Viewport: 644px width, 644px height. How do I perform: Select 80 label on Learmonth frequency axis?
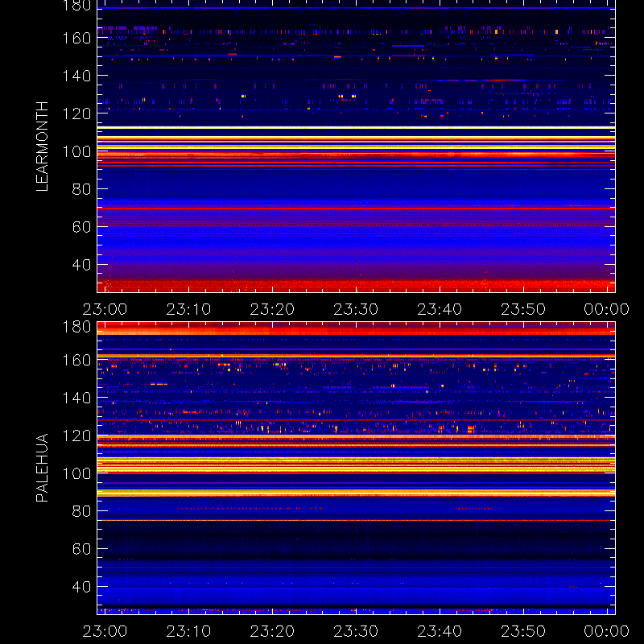pyautogui.click(x=81, y=189)
